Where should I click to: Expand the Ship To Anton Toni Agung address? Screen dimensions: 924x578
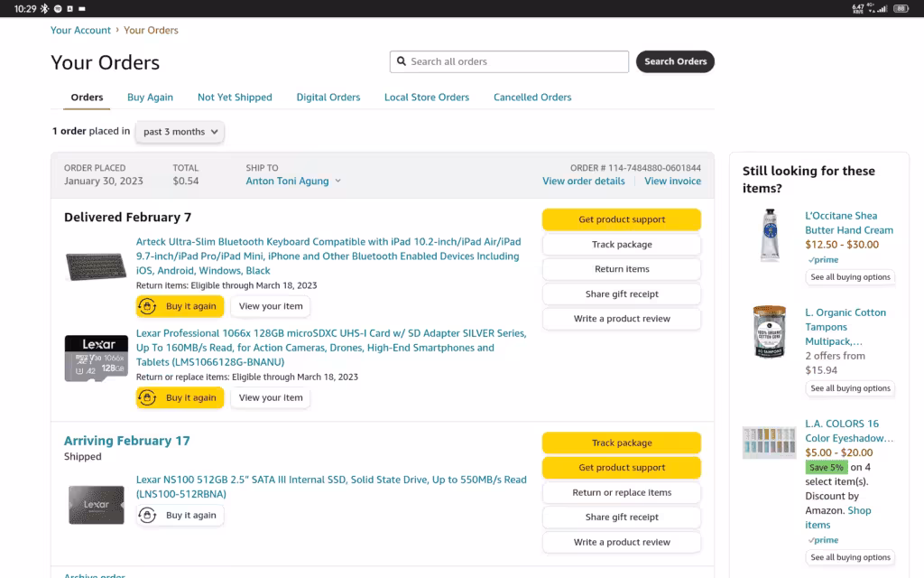[293, 181]
